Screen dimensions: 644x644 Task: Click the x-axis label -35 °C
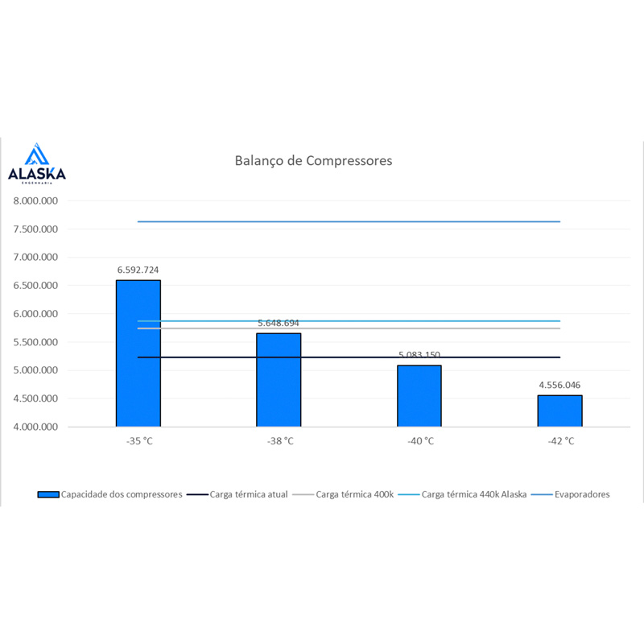tap(139, 441)
